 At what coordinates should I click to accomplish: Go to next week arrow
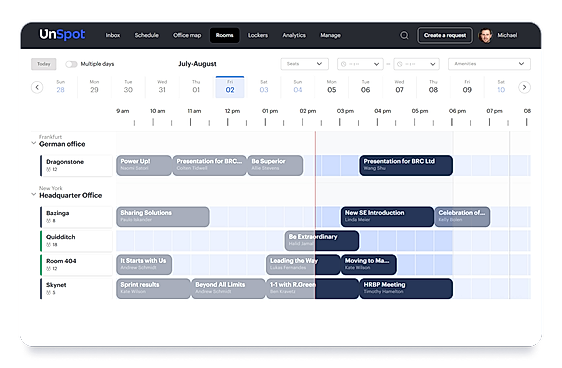[524, 87]
